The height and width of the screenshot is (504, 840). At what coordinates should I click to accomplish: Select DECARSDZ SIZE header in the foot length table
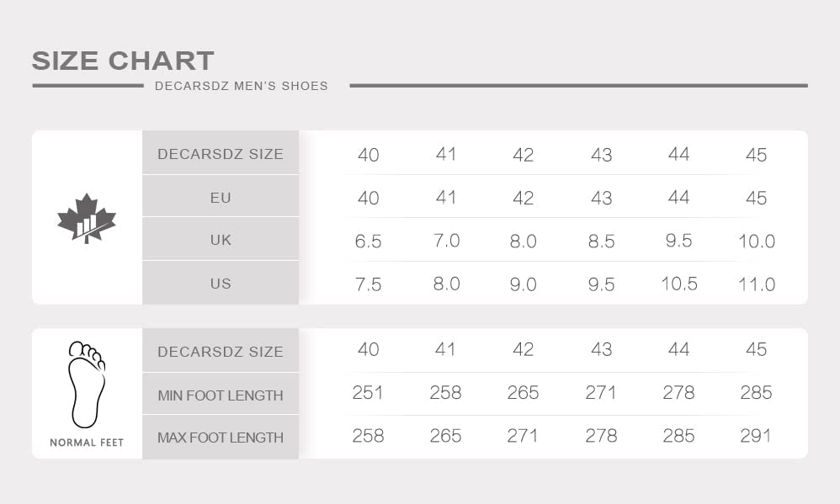[221, 351]
